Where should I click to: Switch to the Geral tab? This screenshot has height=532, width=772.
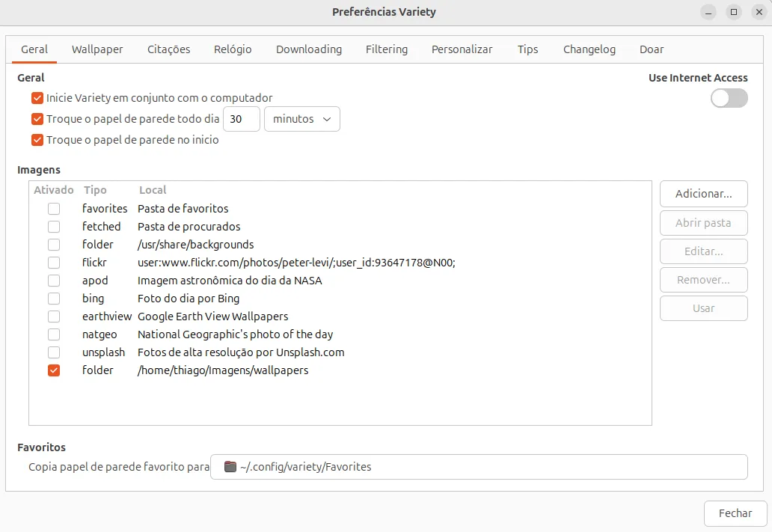(x=34, y=49)
